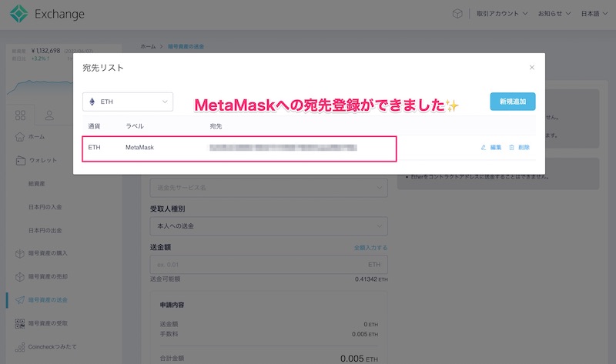Edit the MetaMask destination entry
The width and height of the screenshot is (616, 364).
[491, 148]
